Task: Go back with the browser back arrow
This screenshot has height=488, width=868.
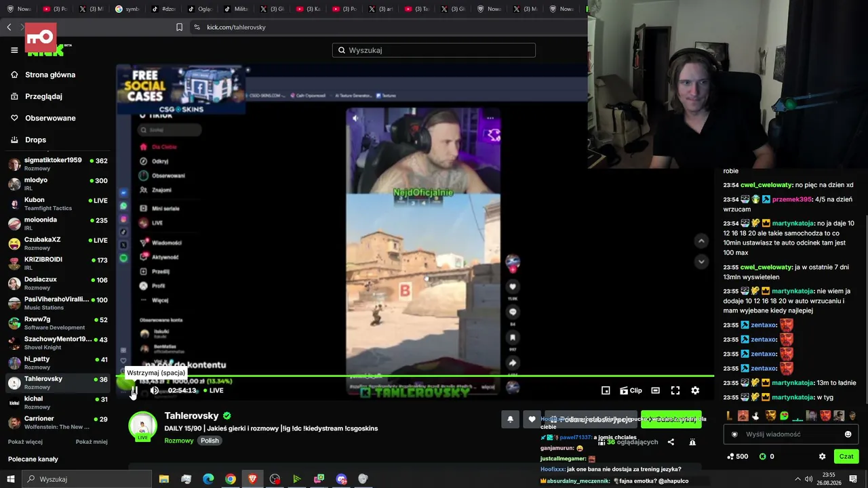Action: (9, 27)
